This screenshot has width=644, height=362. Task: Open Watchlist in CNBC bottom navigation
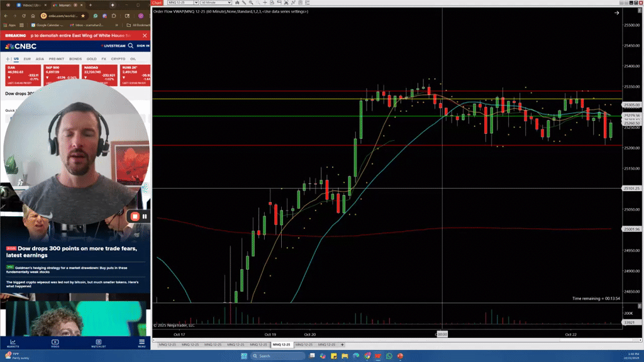point(99,343)
